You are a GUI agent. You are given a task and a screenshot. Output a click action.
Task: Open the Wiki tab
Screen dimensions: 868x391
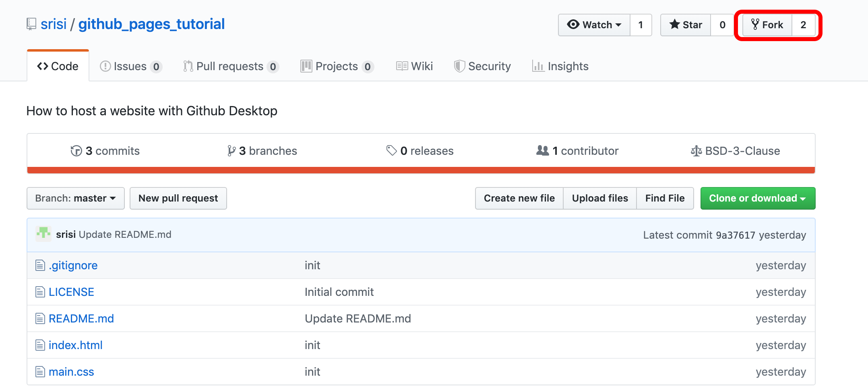tap(414, 66)
